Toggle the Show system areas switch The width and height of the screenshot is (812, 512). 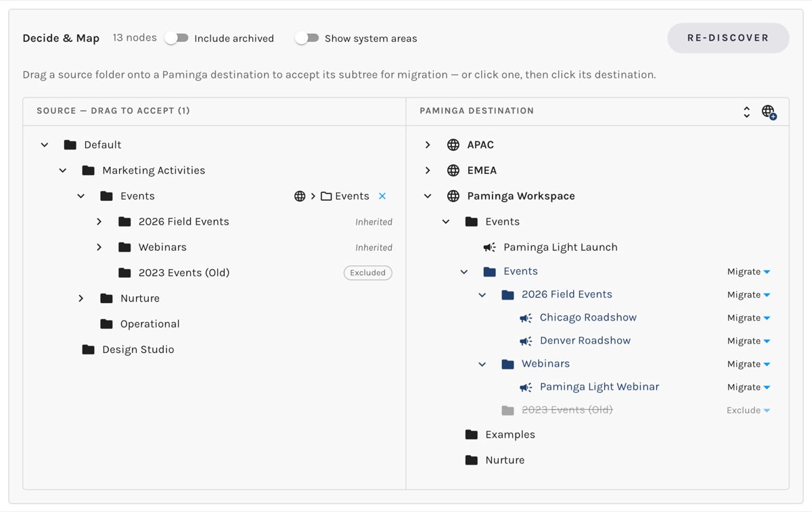[307, 38]
